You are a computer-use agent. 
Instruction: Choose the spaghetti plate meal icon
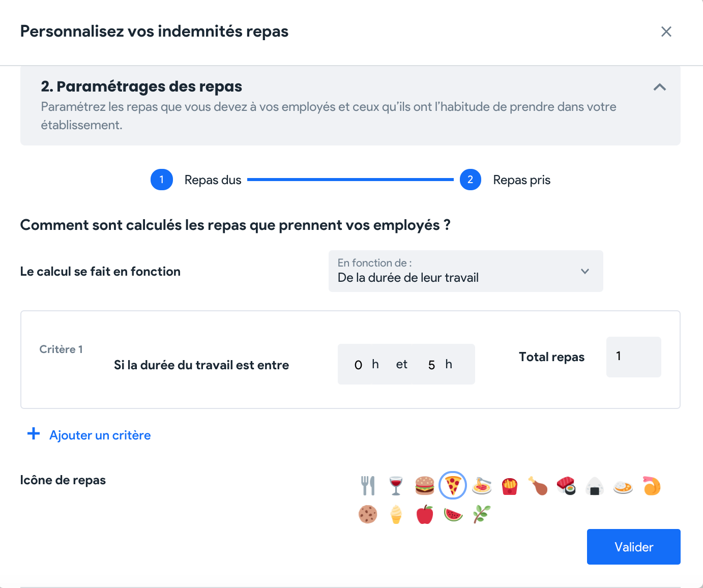(x=482, y=486)
